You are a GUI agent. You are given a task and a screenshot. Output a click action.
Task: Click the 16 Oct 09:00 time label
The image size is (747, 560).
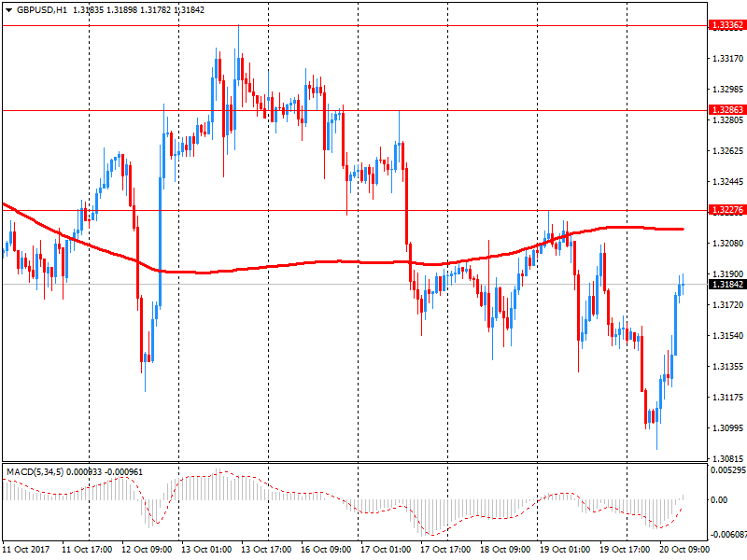click(326, 550)
